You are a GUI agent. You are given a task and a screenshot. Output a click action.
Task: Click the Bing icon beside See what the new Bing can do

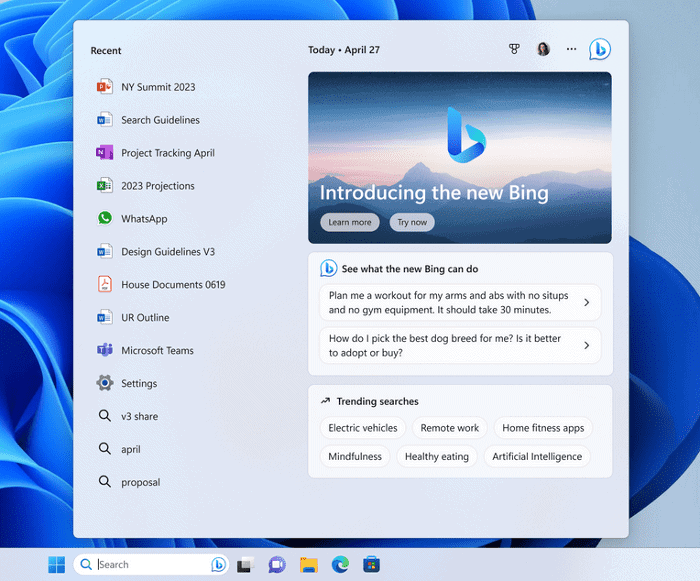pos(329,268)
